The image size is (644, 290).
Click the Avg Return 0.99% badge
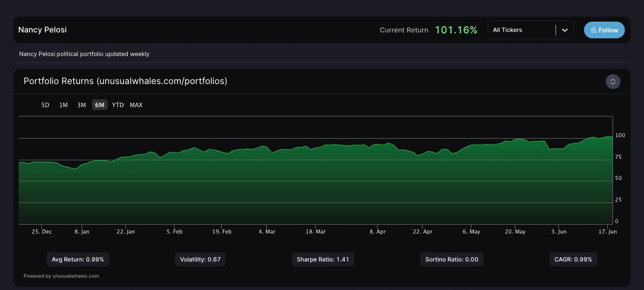point(78,259)
